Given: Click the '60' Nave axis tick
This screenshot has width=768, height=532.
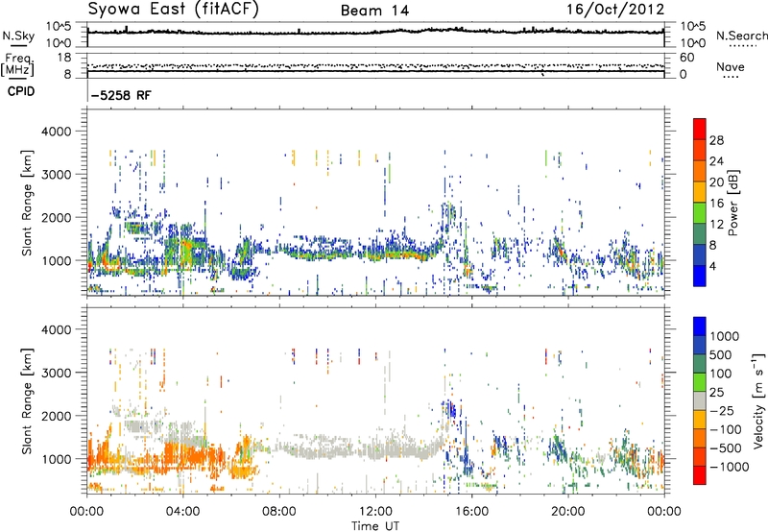Looking at the screenshot, I should pos(686,58).
